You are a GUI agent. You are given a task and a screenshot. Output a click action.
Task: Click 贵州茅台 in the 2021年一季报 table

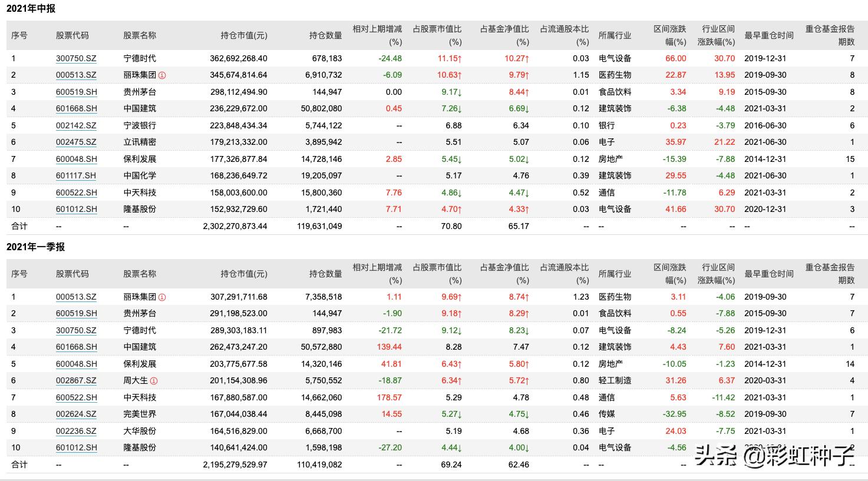pos(140,313)
